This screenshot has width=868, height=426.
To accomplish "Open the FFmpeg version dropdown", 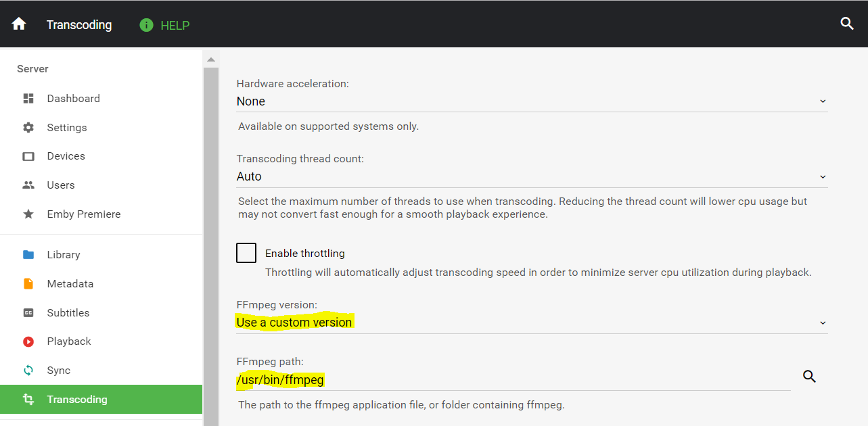I will tap(531, 323).
